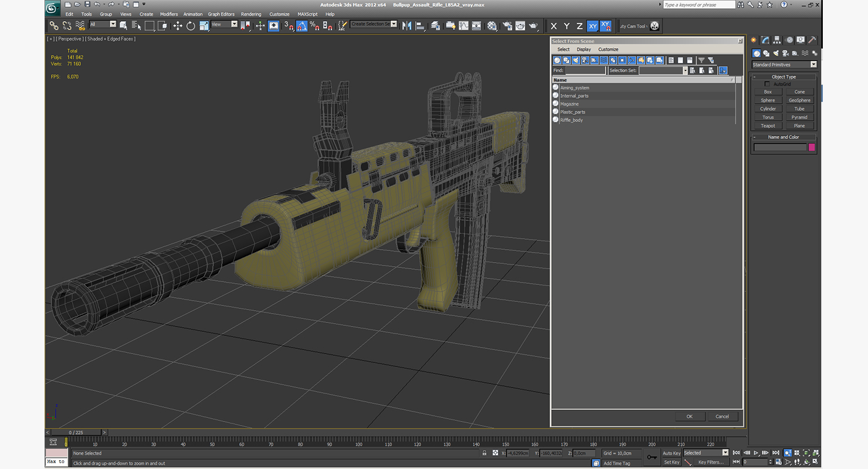Open Render Setup
This screenshot has width=868, height=469.
506,26
